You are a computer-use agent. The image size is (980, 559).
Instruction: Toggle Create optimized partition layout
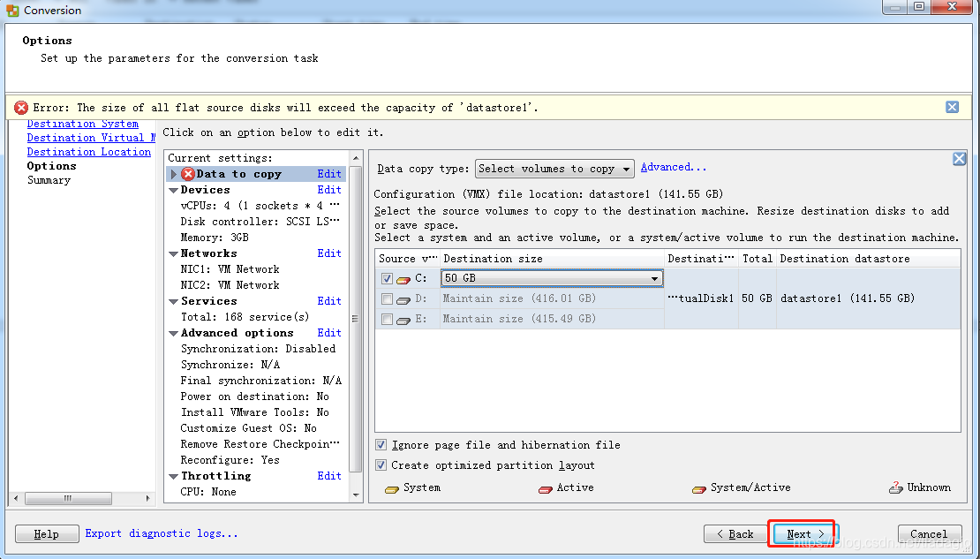coord(381,465)
